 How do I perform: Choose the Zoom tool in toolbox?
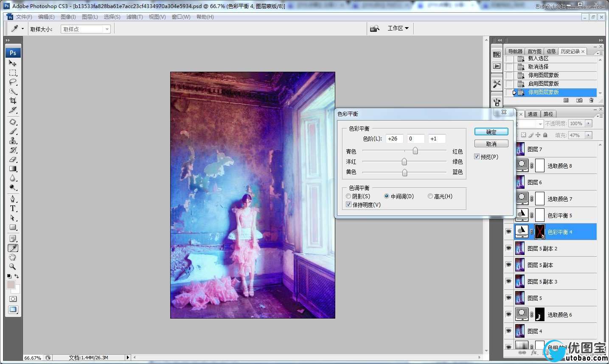[13, 267]
